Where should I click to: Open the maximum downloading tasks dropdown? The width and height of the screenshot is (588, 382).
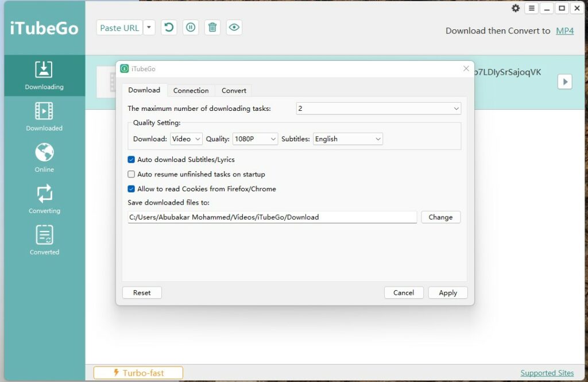[379, 108]
